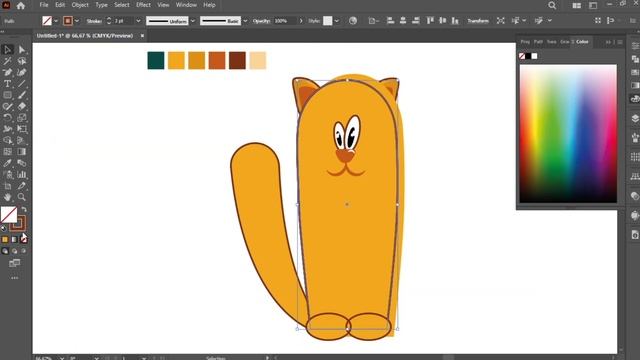Select the Shaper tool

7,107
